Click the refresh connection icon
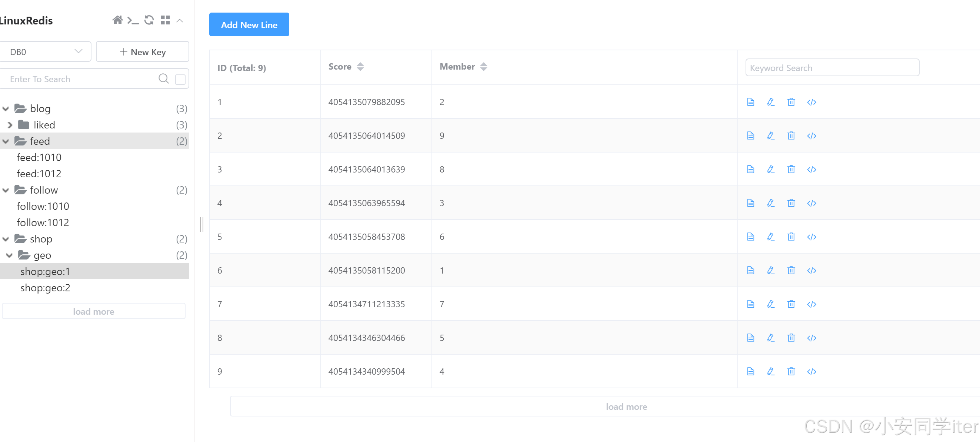Image resolution: width=980 pixels, height=442 pixels. pos(149,20)
